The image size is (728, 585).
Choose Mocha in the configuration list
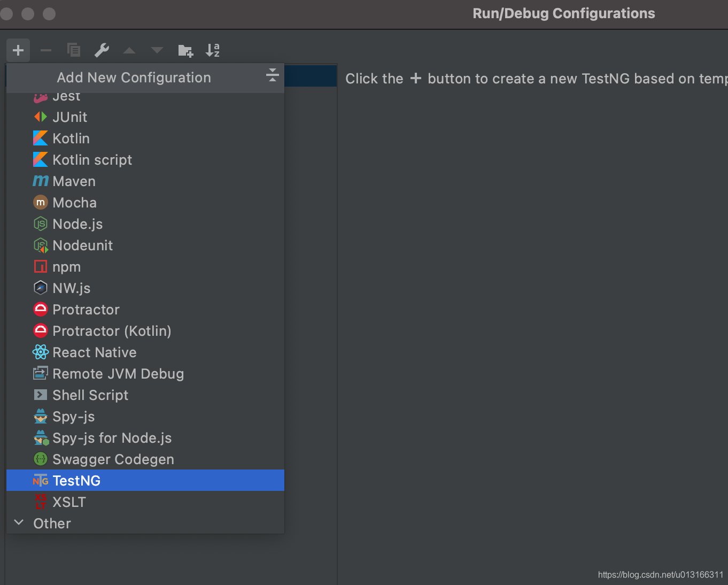tap(145, 202)
